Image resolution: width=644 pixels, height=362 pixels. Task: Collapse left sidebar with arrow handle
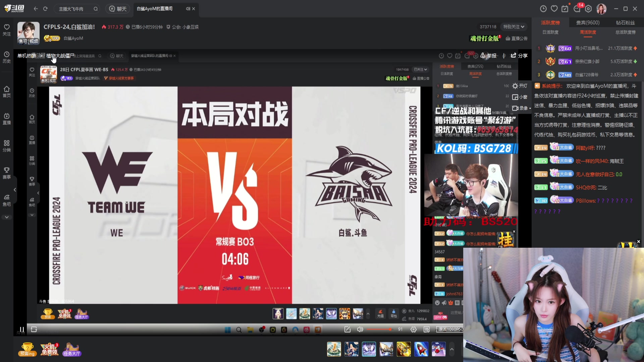click(15, 190)
